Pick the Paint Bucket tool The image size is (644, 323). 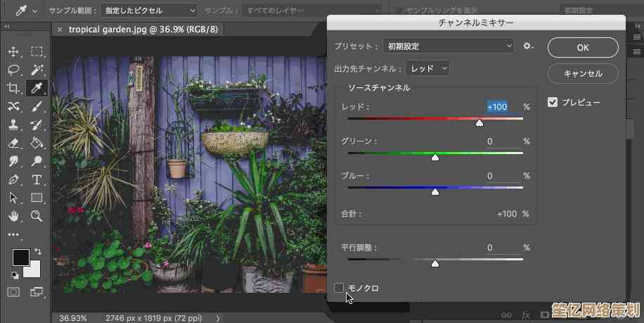(37, 143)
